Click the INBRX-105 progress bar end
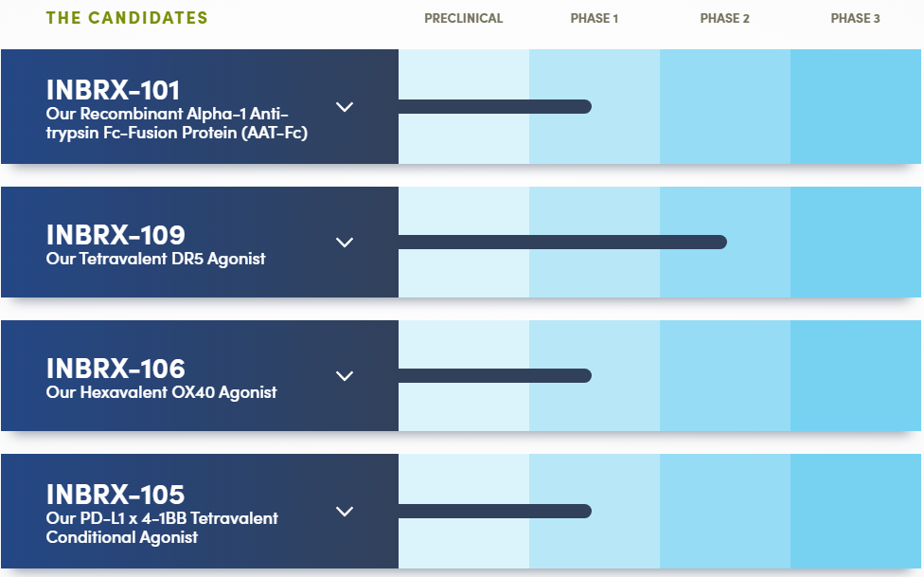Viewport: 924px width, 577px height. point(583,512)
